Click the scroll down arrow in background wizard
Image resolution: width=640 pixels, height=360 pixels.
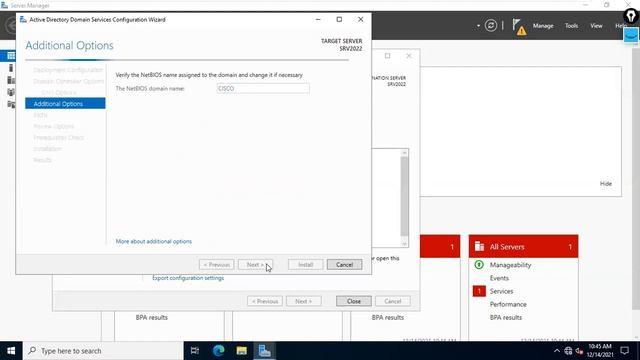tap(404, 244)
